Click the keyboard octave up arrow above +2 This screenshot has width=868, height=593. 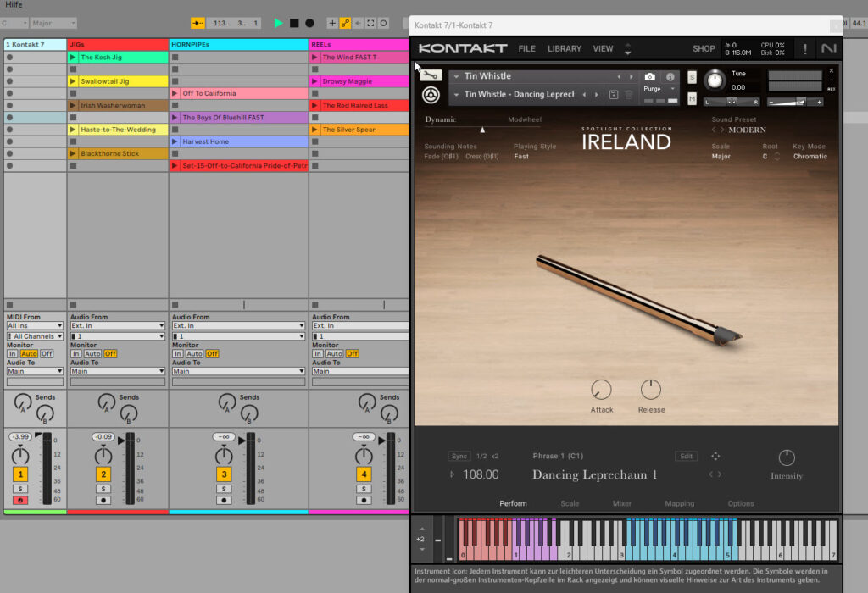[x=422, y=529]
